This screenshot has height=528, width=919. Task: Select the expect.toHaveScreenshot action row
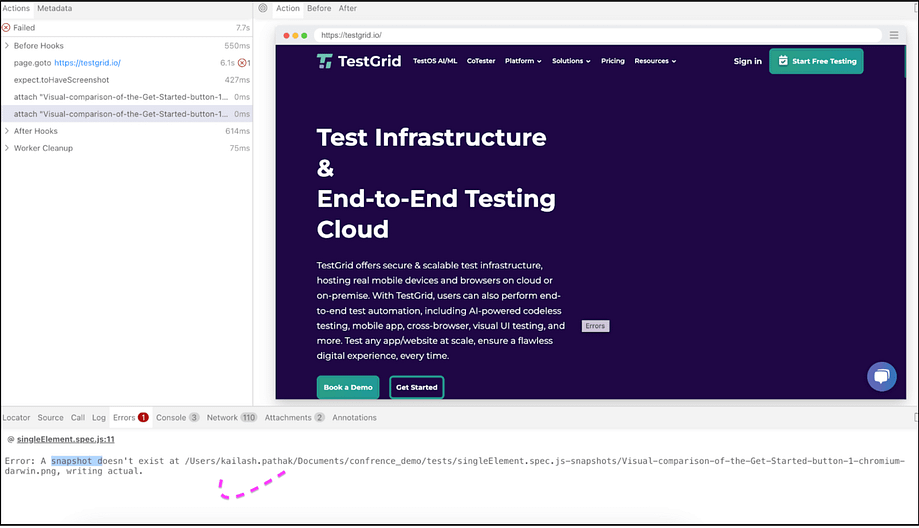click(x=127, y=80)
